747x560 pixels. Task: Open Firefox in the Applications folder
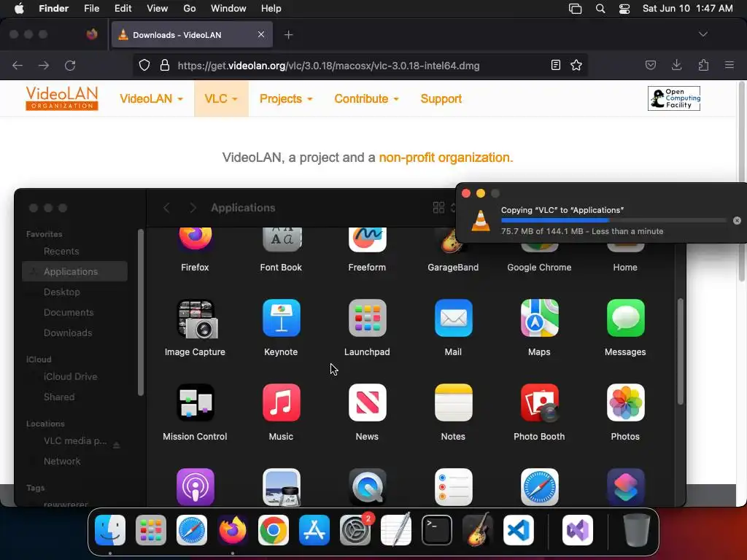coord(195,239)
